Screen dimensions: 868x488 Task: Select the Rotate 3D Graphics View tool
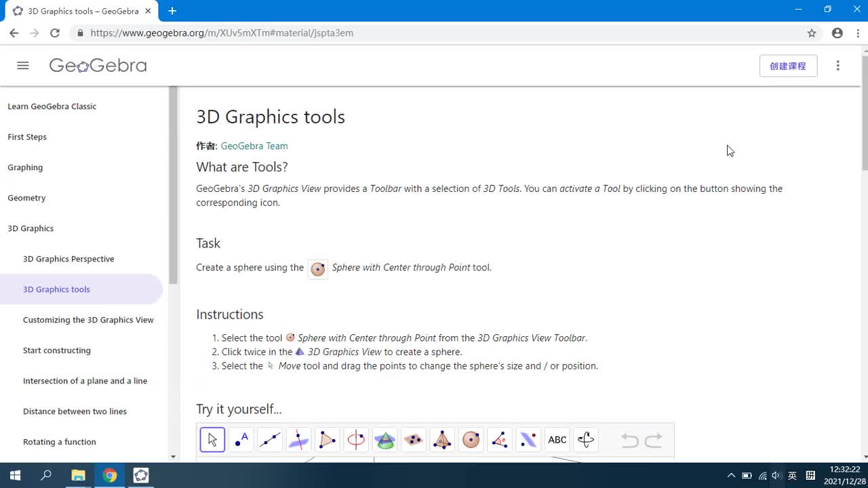click(x=586, y=440)
